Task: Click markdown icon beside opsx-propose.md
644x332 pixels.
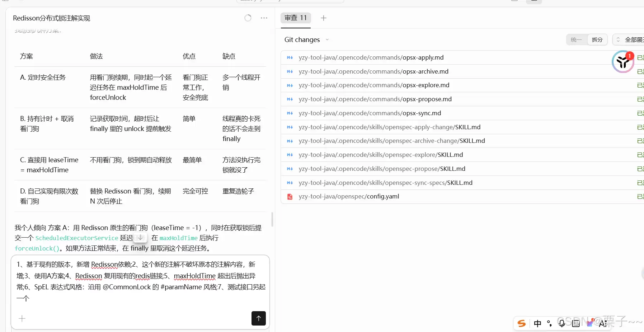Action: [290, 99]
